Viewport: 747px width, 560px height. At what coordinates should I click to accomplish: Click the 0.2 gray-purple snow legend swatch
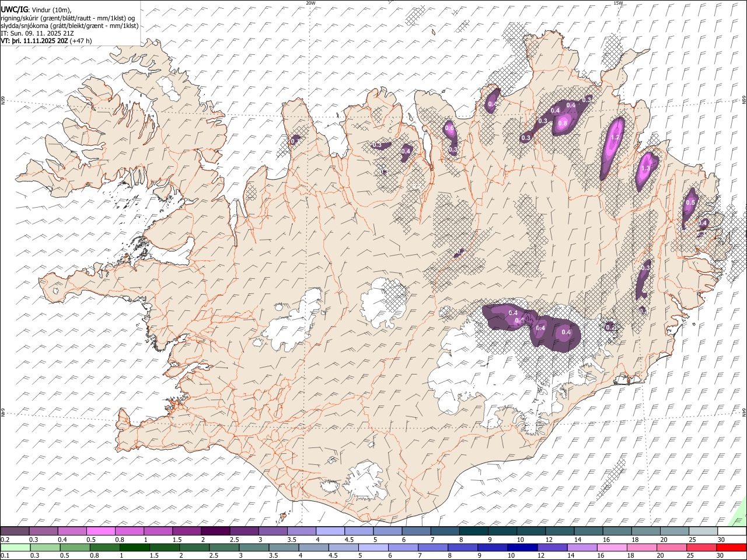(x=15, y=531)
